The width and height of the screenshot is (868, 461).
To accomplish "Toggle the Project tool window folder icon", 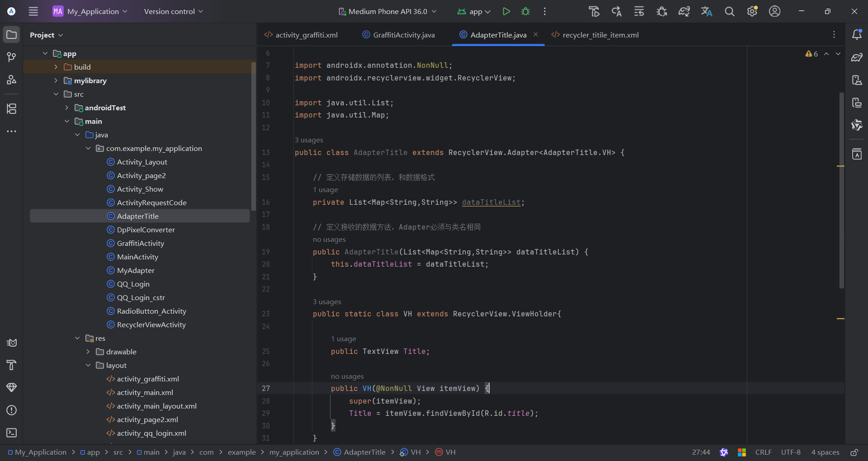I will [x=12, y=35].
